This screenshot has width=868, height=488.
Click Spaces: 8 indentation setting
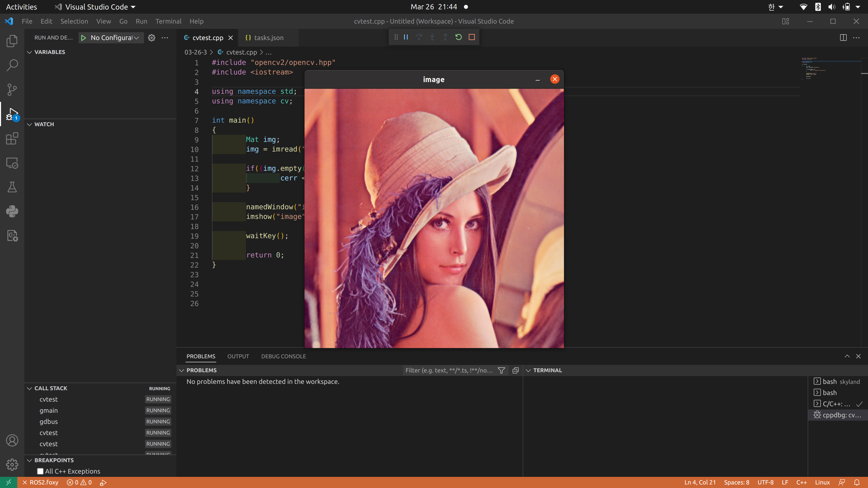coord(737,482)
